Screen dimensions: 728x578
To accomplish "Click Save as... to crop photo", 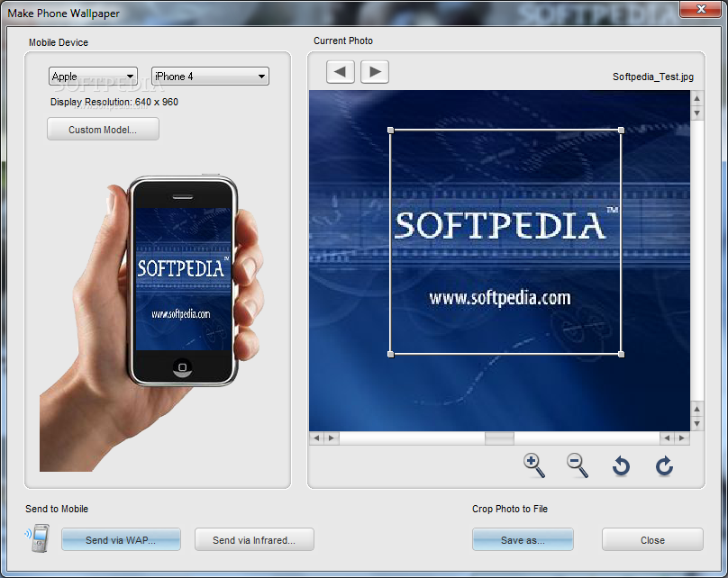I will tap(523, 539).
